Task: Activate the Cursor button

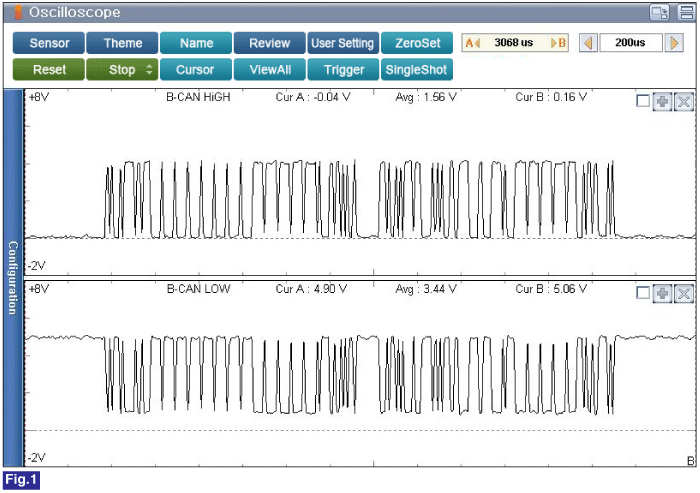Action: point(196,70)
